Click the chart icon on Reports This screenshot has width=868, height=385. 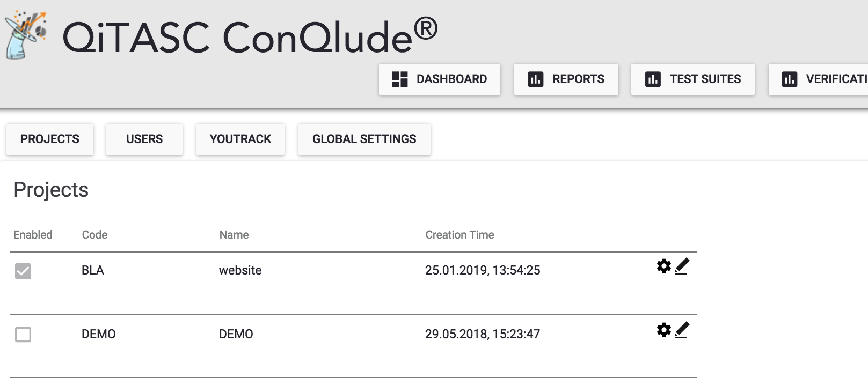(x=536, y=79)
